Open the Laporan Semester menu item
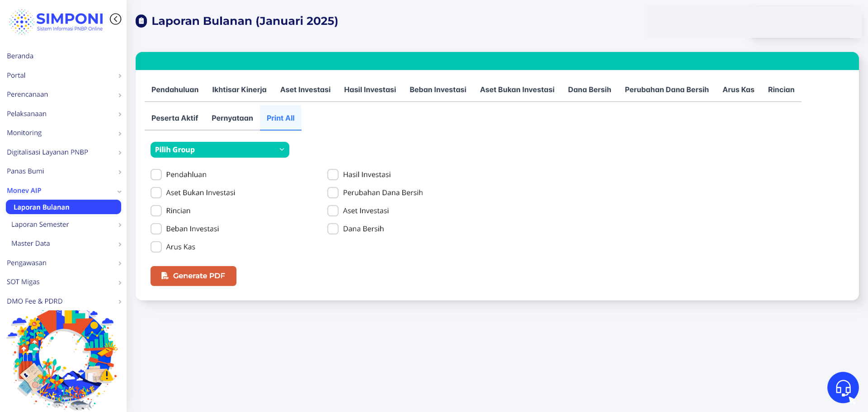Screen dimensions: 868x412 (x=40, y=225)
